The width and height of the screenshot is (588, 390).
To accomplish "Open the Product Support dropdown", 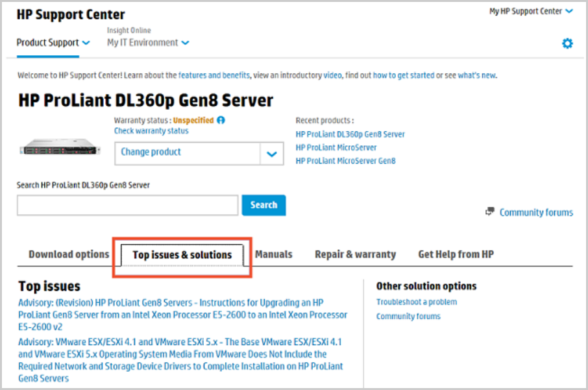I will pos(53,43).
